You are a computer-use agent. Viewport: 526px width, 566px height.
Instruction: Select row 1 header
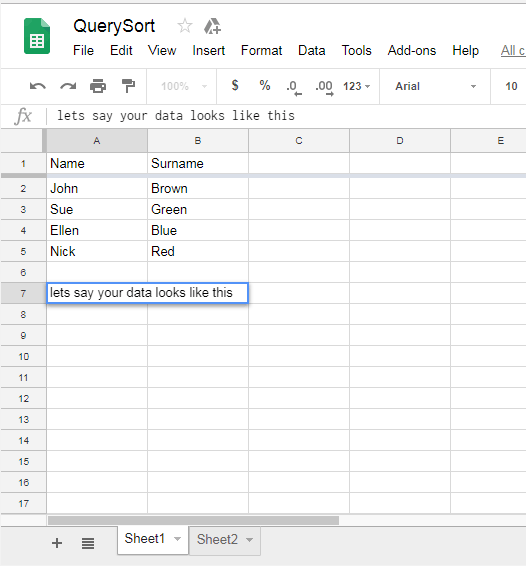pyautogui.click(x=23, y=164)
